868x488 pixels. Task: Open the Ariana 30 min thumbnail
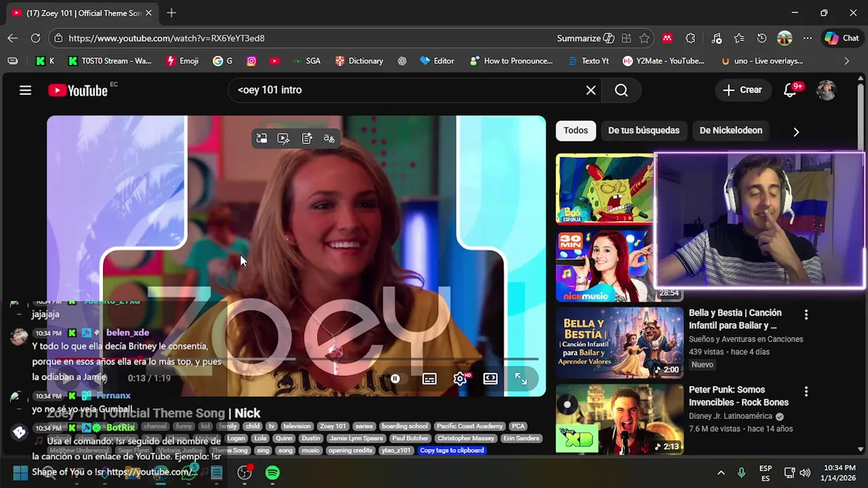606,265
